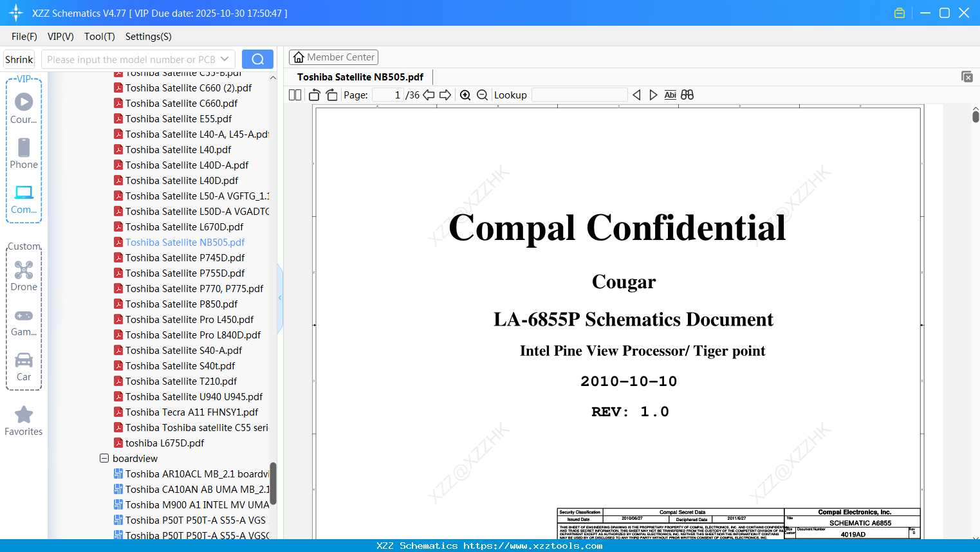Open the Member Center
Screen dimensions: 980x552
(x=334, y=57)
